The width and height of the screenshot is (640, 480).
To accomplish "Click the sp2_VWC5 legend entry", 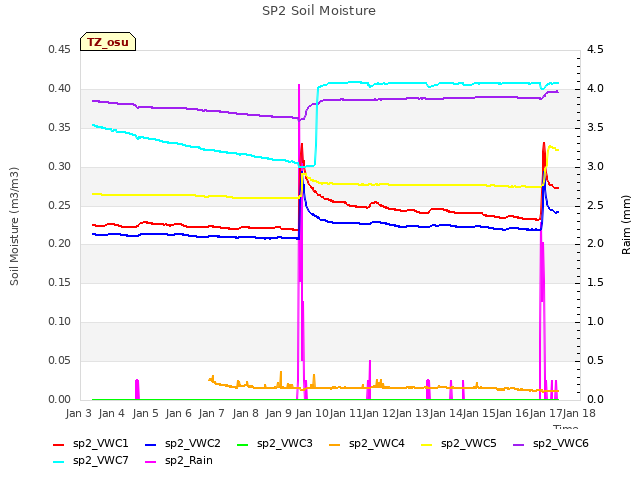I will coord(459,444).
